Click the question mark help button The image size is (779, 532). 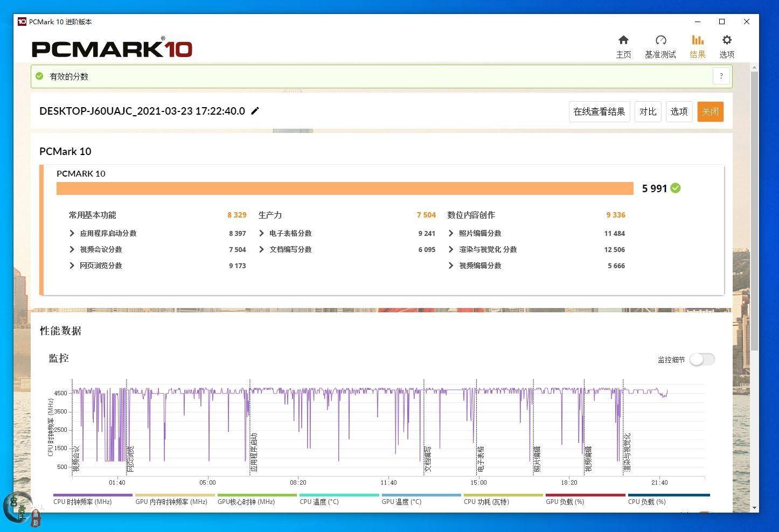[x=721, y=76]
